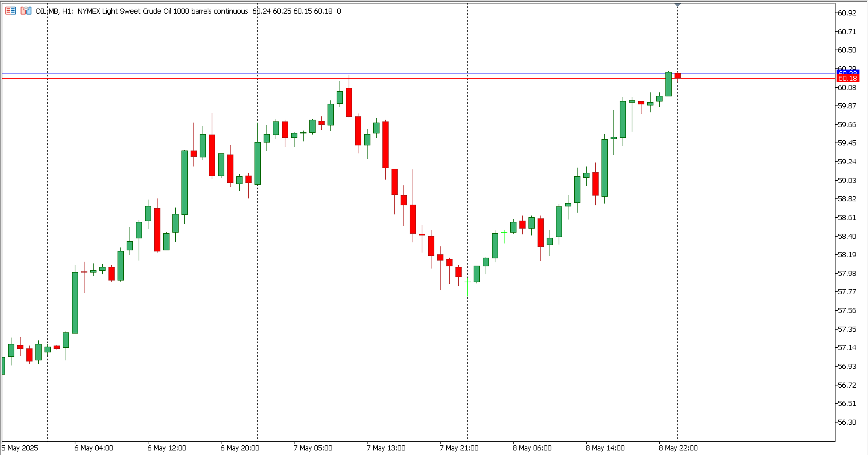Click the 57.14 price scale label
The height and width of the screenshot is (455, 868).
(x=847, y=348)
